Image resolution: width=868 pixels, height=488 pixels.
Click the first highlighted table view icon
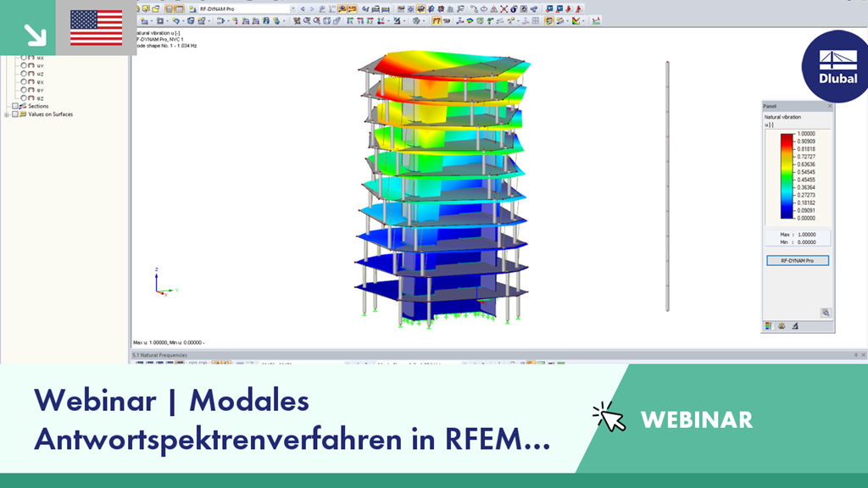(170, 8)
